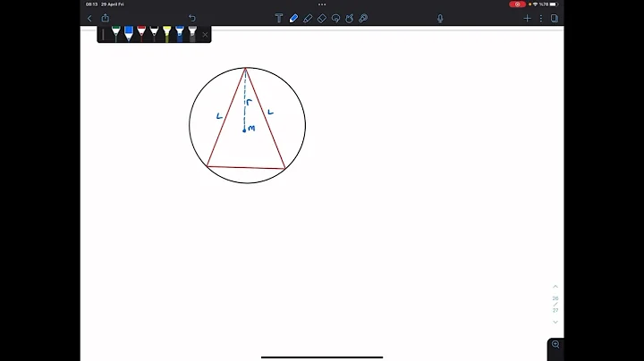
Task: Tap the home indicator bar
Action: (x=322, y=357)
